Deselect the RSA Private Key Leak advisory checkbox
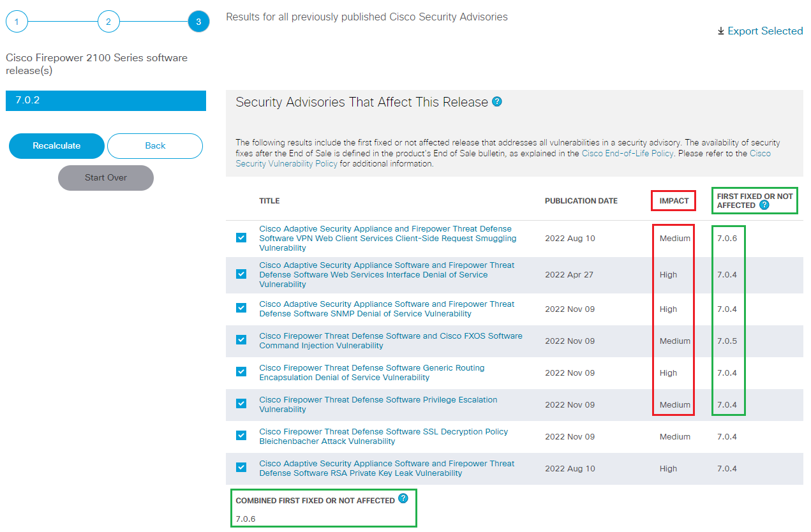 coord(241,466)
